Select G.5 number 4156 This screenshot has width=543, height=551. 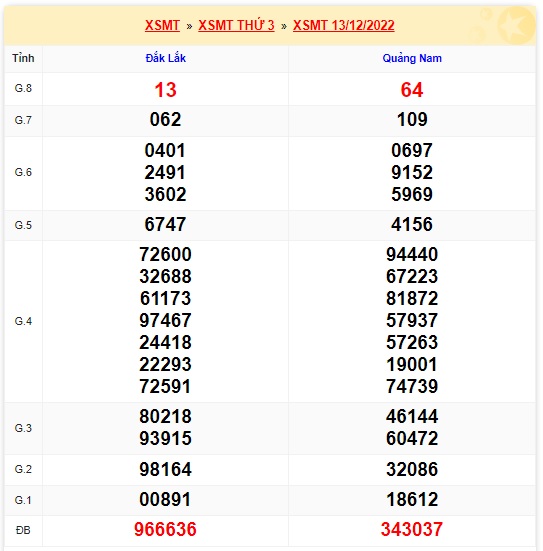tap(412, 224)
